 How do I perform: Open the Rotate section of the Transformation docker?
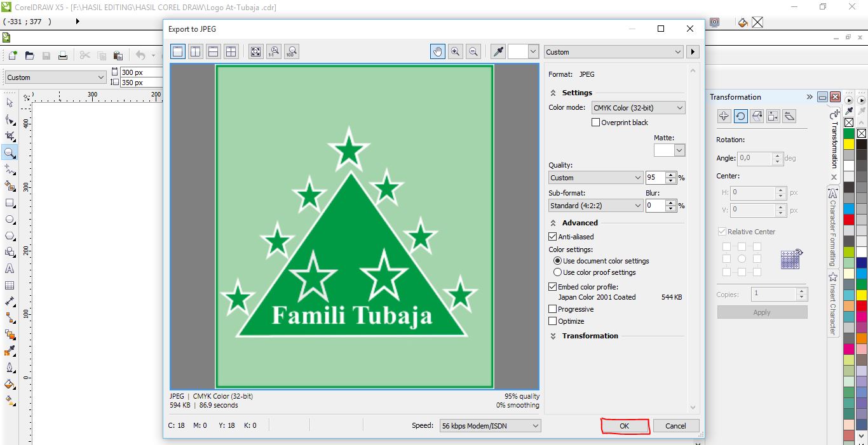coord(742,116)
